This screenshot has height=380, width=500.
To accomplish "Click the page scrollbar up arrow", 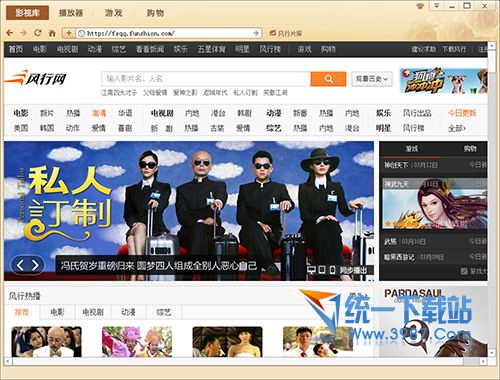I will (491, 45).
